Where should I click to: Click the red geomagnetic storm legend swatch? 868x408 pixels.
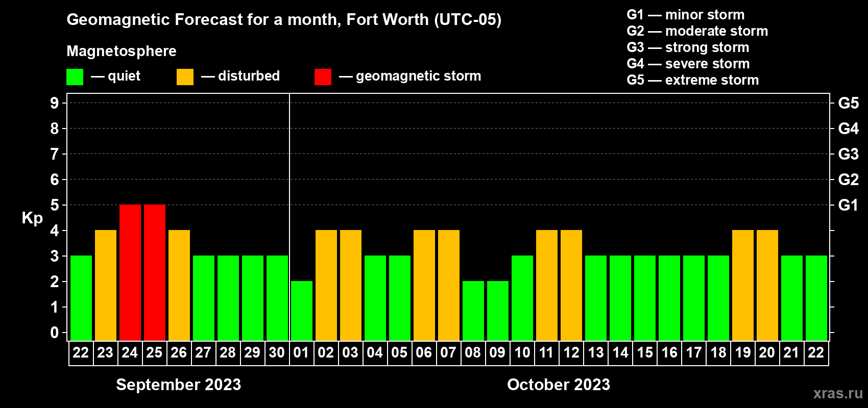(x=323, y=77)
